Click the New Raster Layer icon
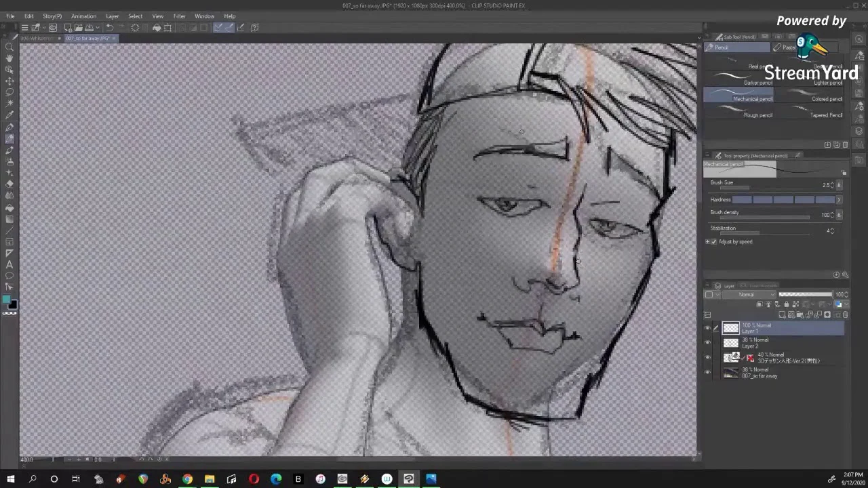The width and height of the screenshot is (868, 488). click(x=782, y=314)
